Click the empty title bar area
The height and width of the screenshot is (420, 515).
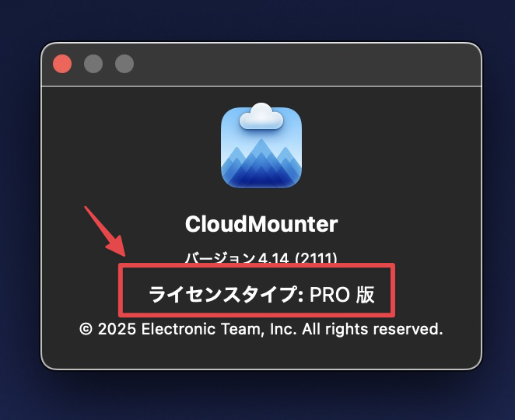click(x=306, y=65)
